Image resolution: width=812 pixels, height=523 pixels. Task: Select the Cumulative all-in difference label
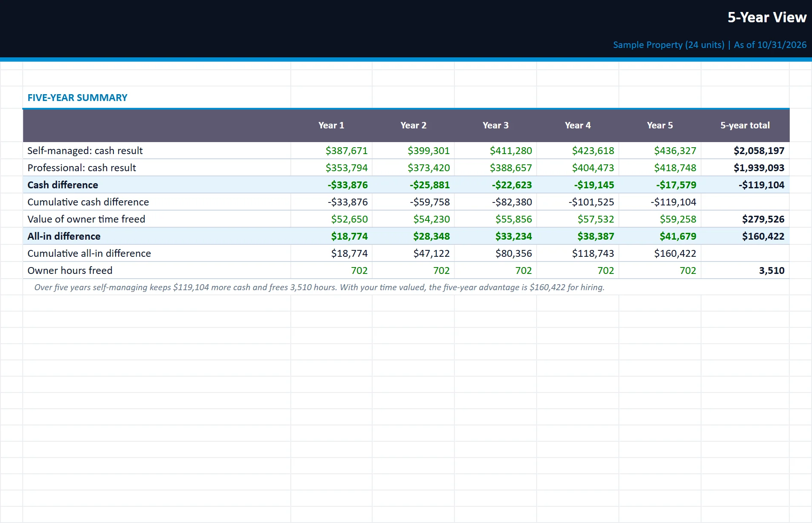click(x=89, y=253)
